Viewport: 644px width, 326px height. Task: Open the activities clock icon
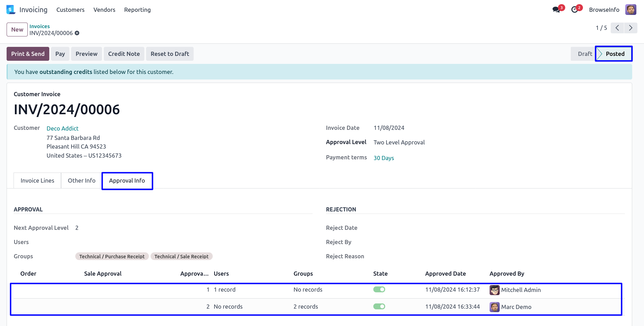coord(575,10)
